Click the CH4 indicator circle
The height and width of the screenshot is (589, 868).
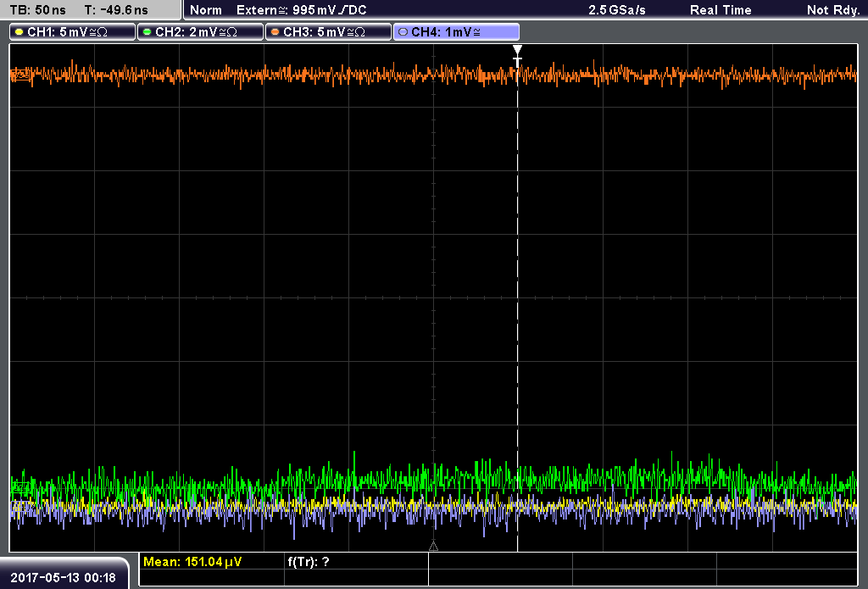(403, 32)
